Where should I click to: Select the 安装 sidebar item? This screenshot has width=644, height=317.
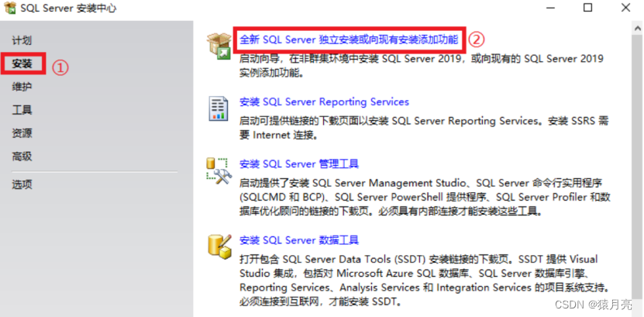pos(22,64)
